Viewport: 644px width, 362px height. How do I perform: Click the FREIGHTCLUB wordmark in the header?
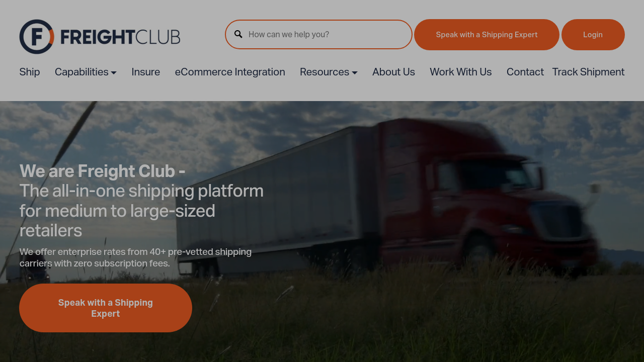[120, 37]
